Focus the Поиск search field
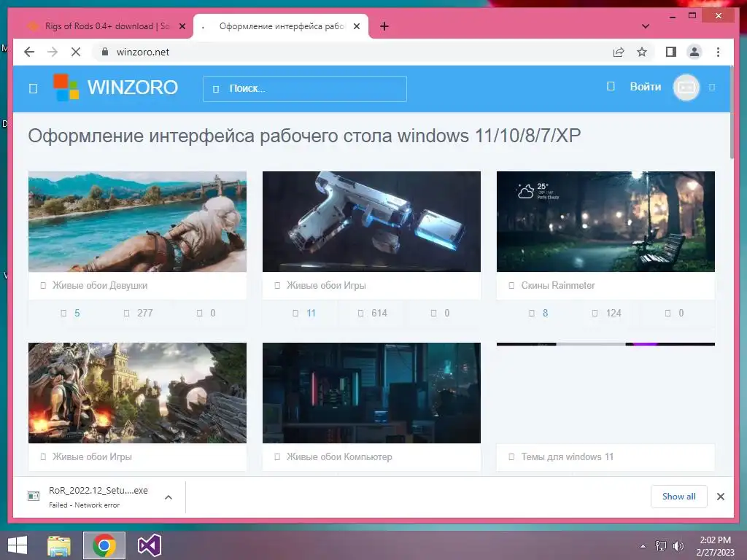The height and width of the screenshot is (560, 747). [x=305, y=88]
